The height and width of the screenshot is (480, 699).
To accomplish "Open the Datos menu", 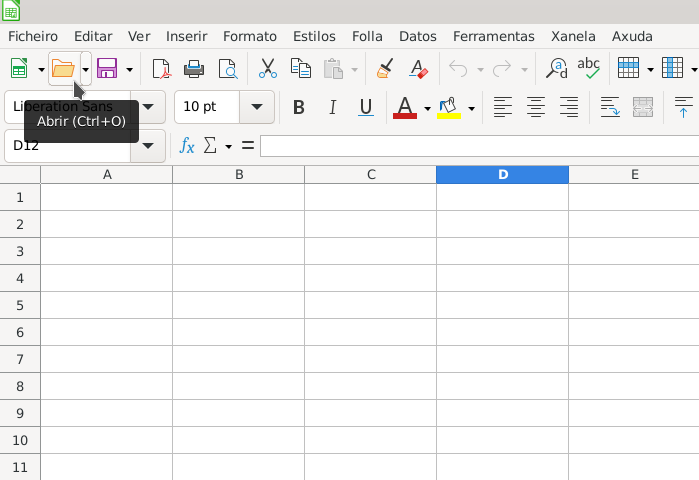I will (x=418, y=36).
